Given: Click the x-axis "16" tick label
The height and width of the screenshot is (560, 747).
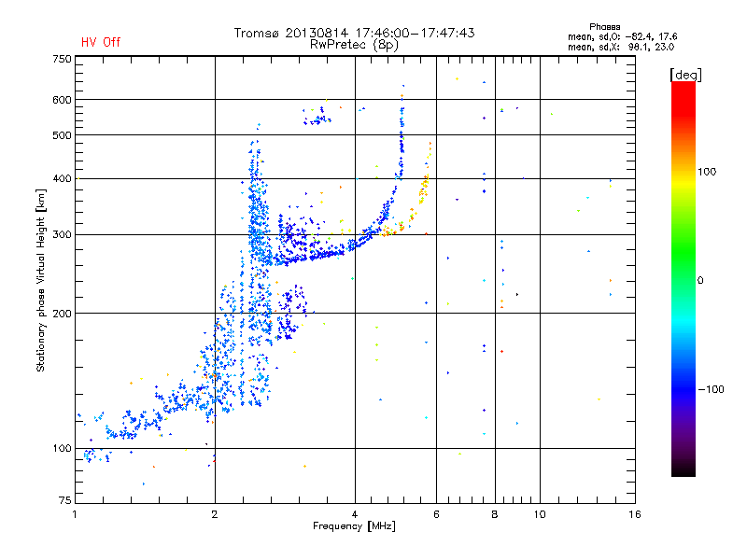Looking at the screenshot, I should (x=635, y=514).
